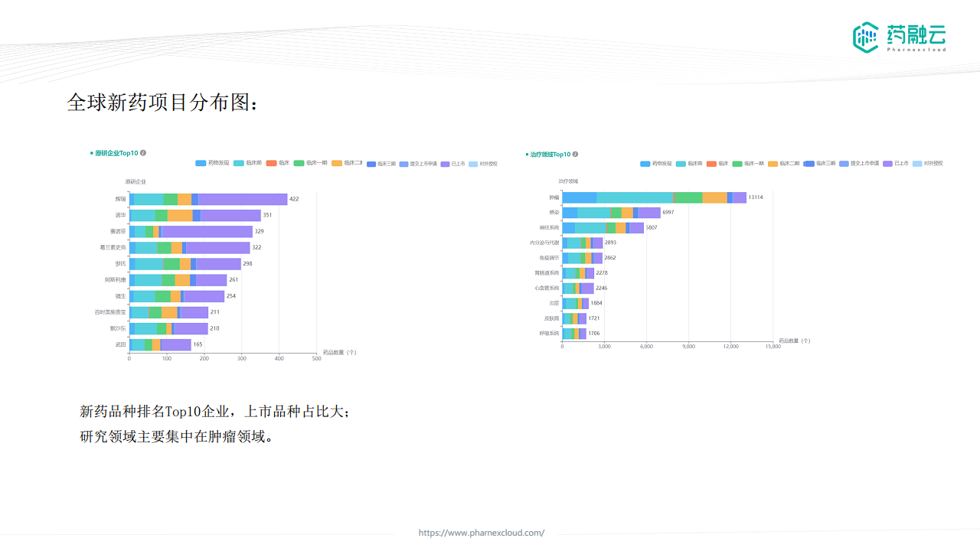Click the slide heading 全球新药项目分布图
The height and width of the screenshot is (551, 980).
point(163,103)
